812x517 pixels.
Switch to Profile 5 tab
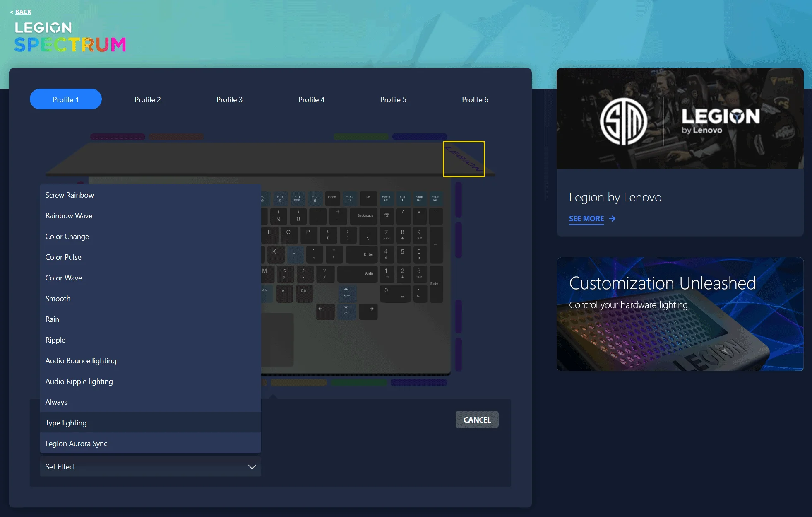pos(393,99)
